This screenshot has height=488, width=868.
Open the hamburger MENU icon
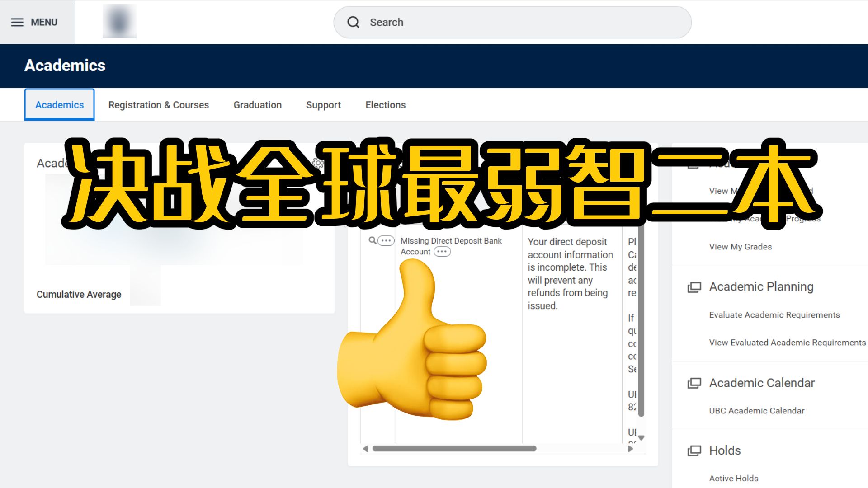17,22
